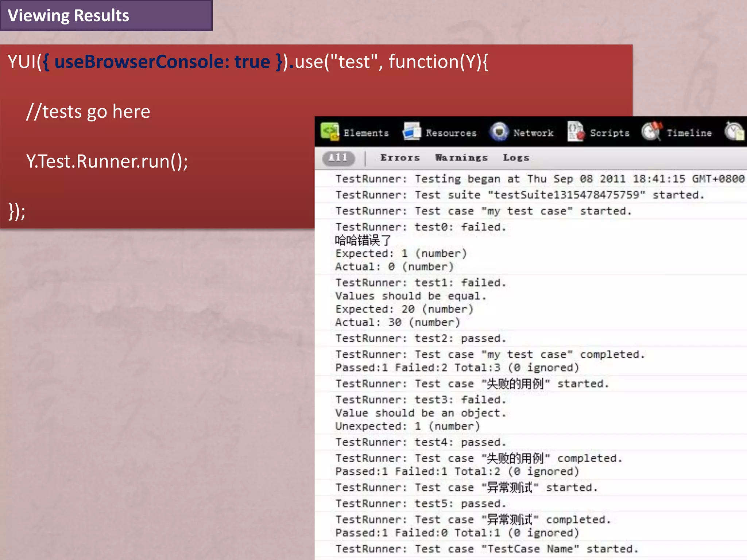The image size is (747, 560).
Task: Click the '哈哈错误了' message line
Action: pyautogui.click(x=363, y=241)
